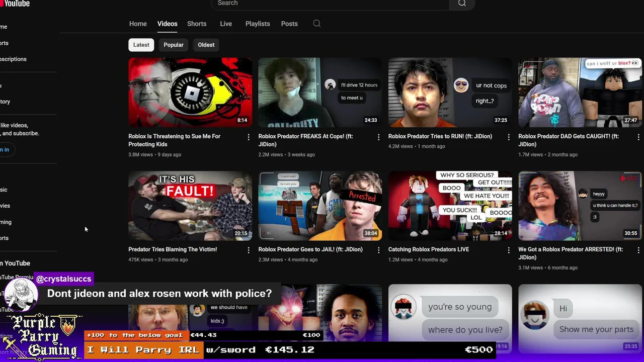Click inside the YouTube search field
Screen dimensions: 644x362
coord(330,4)
